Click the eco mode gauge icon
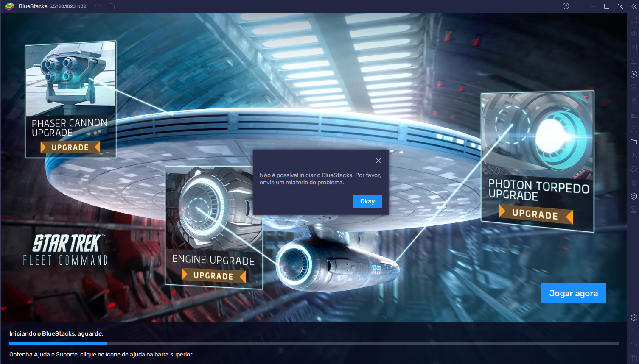The height and width of the screenshot is (364, 639). (634, 210)
